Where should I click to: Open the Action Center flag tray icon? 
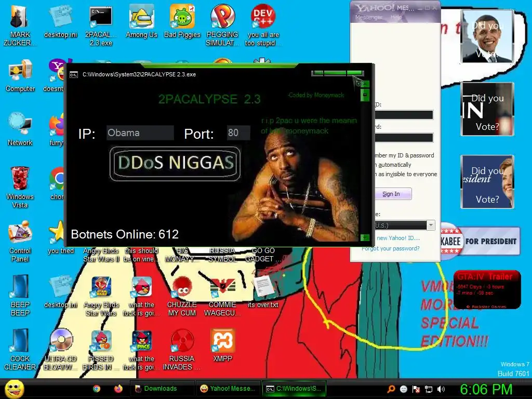tap(416, 389)
